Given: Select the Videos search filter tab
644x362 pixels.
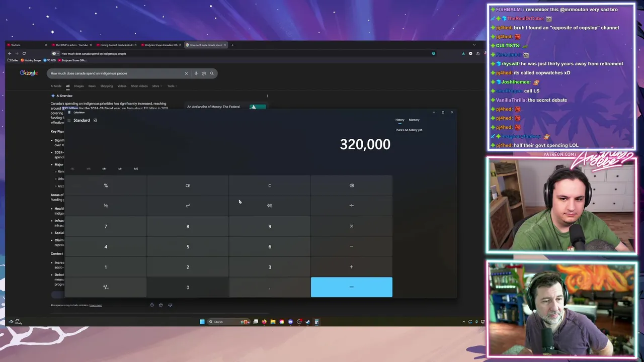Looking at the screenshot, I should coord(122,86).
